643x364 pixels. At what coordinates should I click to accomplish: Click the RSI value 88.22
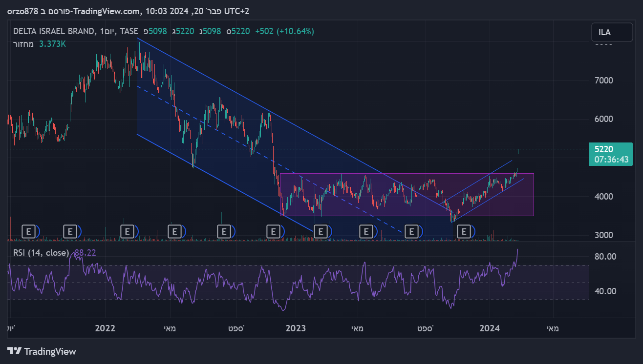pos(85,253)
